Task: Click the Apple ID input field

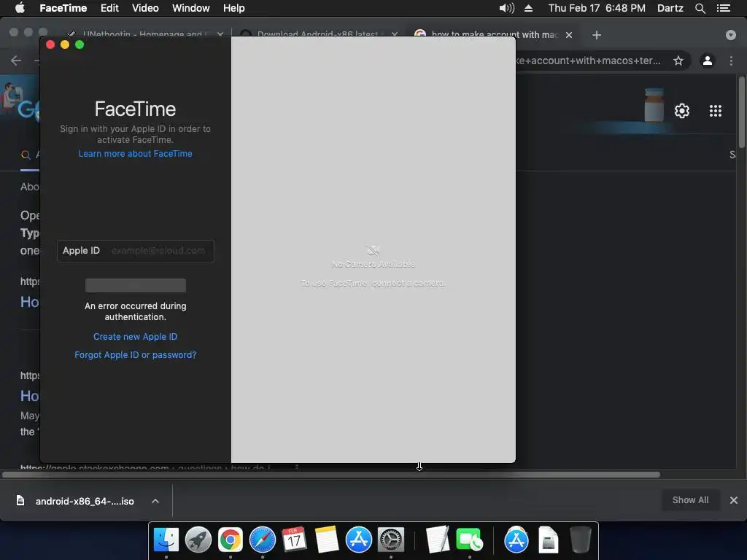Action: 135,251
